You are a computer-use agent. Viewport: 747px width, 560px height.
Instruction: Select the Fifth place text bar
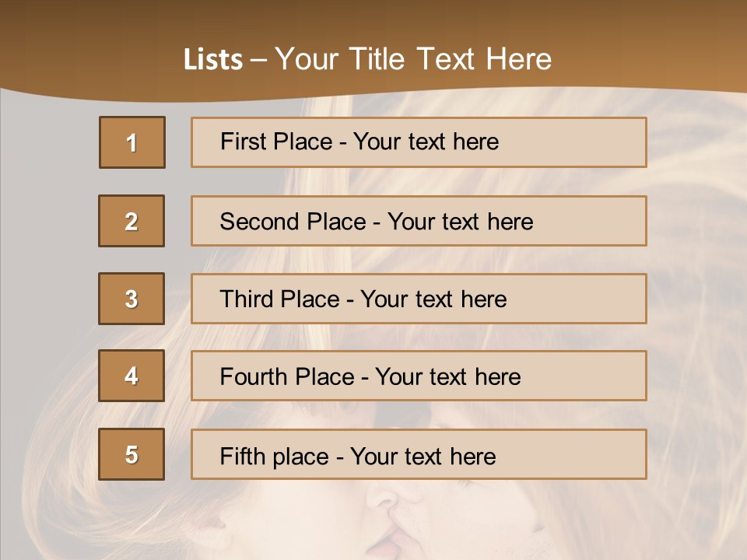[419, 454]
